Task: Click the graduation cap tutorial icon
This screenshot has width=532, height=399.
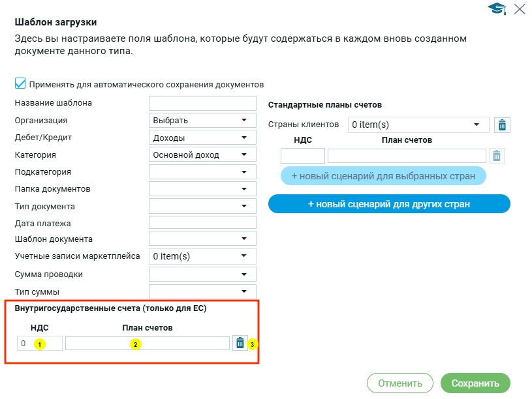Action: tap(497, 8)
